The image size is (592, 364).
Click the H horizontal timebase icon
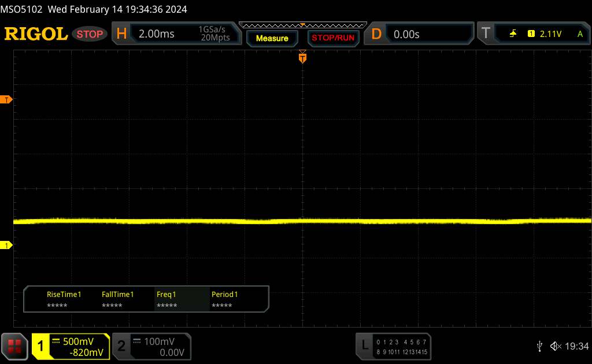pos(121,34)
